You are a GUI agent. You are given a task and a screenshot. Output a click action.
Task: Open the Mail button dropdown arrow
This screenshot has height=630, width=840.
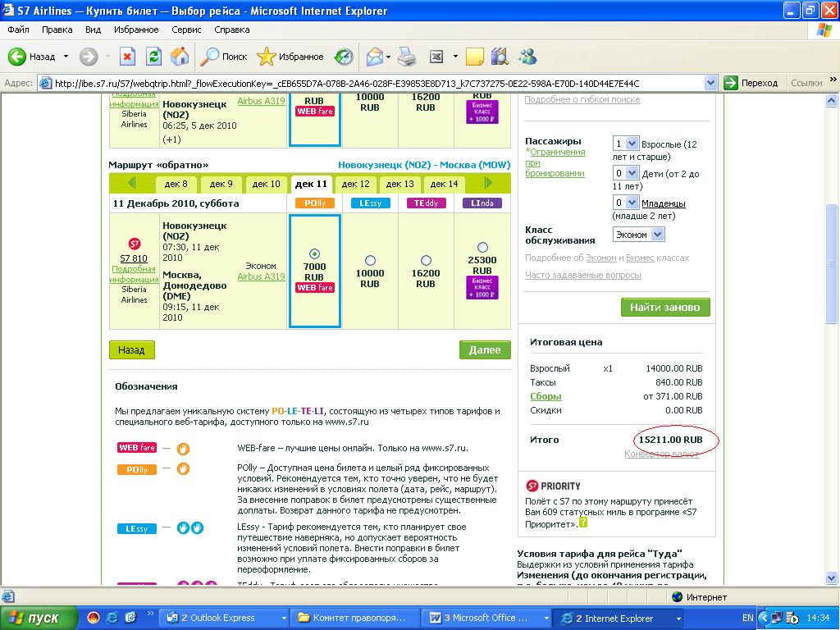(388, 57)
